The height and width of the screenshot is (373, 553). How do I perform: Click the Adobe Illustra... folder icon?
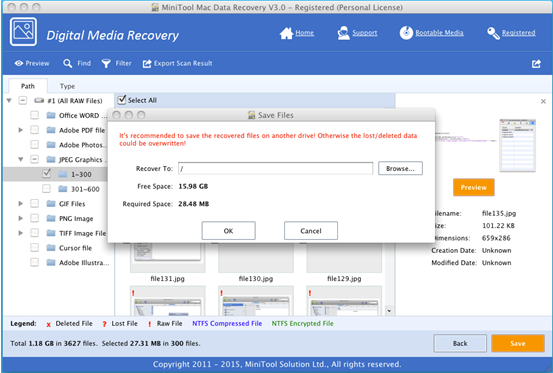51,262
